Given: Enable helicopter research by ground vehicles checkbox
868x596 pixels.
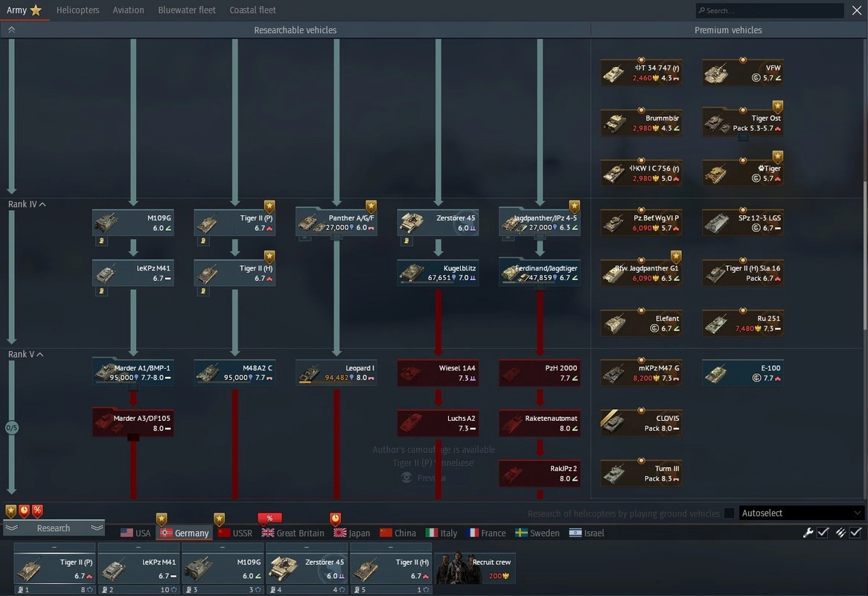Looking at the screenshot, I should point(729,513).
